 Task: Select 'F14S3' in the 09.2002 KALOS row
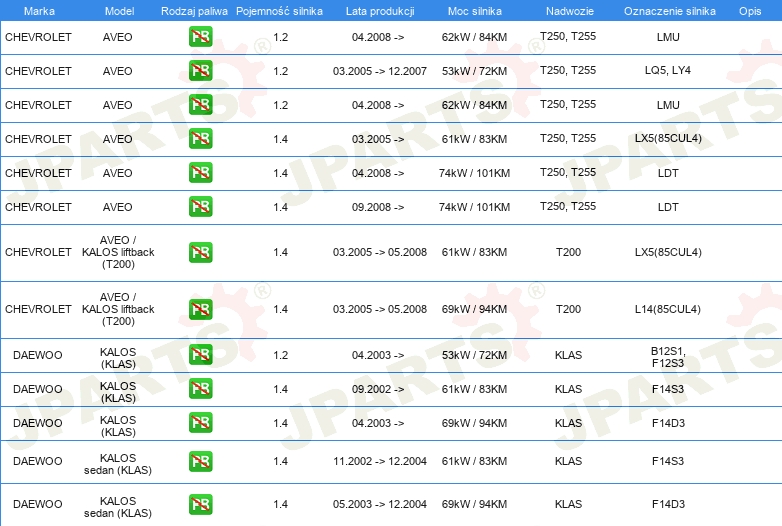point(668,389)
